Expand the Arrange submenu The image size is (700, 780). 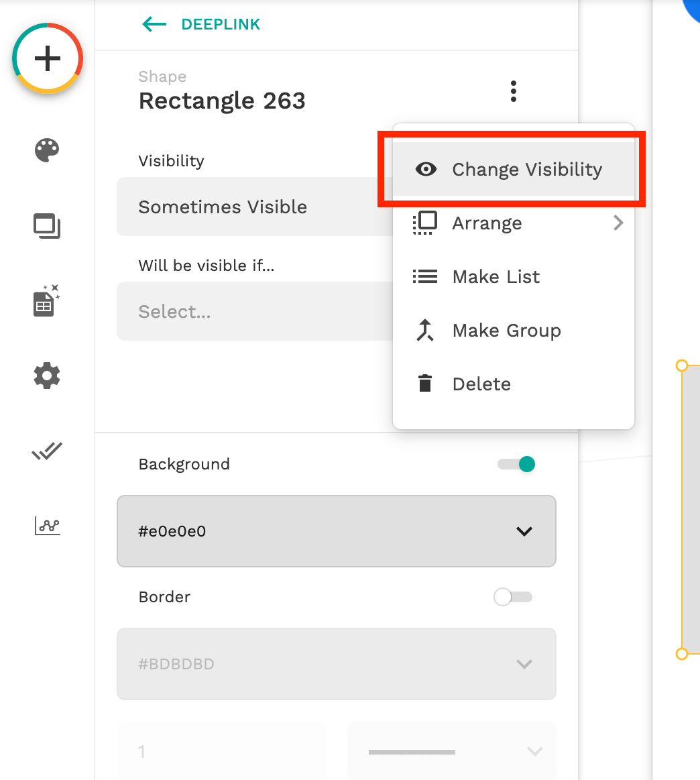click(513, 223)
